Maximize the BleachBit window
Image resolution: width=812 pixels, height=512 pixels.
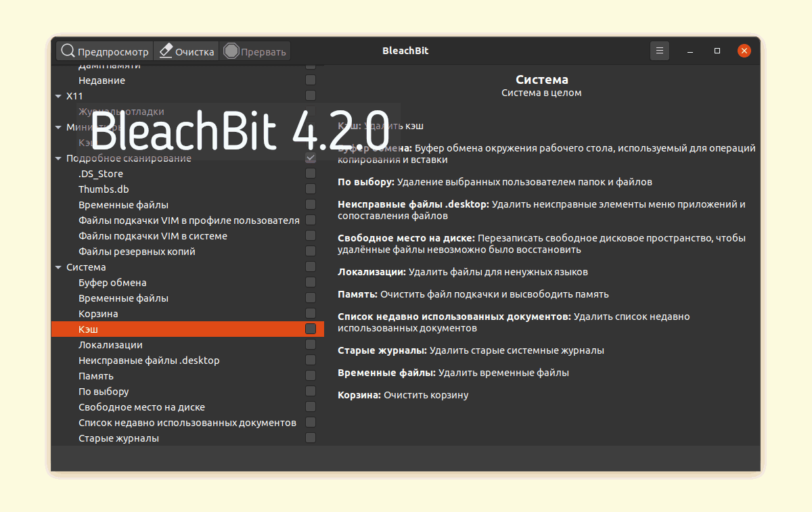point(717,51)
